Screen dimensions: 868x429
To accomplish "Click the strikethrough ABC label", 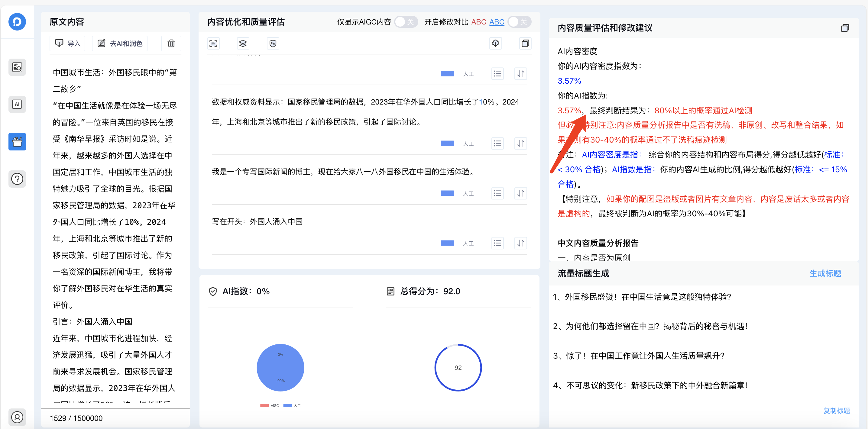I will pos(478,22).
